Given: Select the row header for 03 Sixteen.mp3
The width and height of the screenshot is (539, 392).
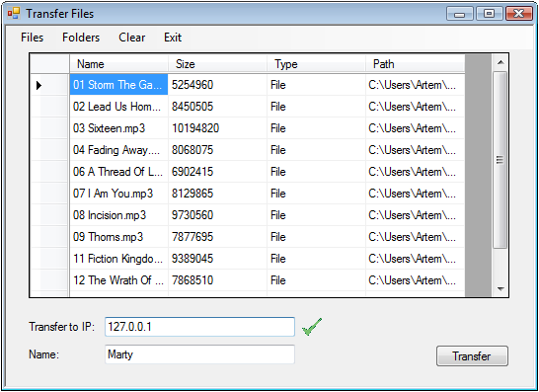Looking at the screenshot, I should click(49, 128).
